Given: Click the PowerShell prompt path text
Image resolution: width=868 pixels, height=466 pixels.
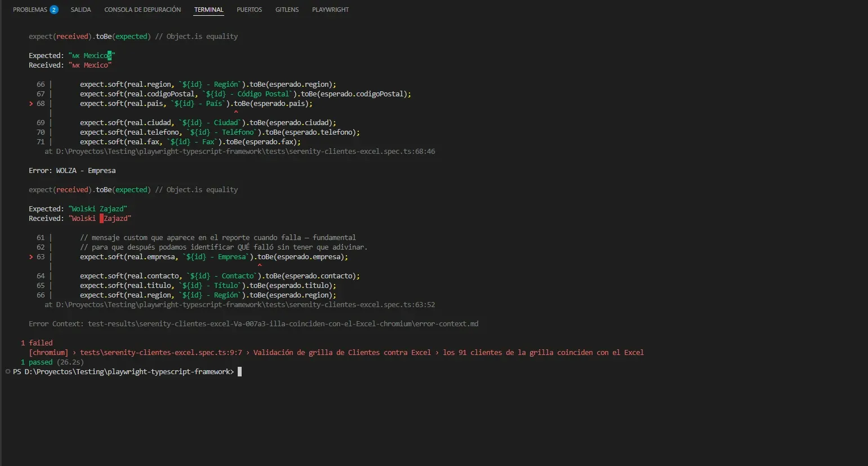Looking at the screenshot, I should point(123,371).
